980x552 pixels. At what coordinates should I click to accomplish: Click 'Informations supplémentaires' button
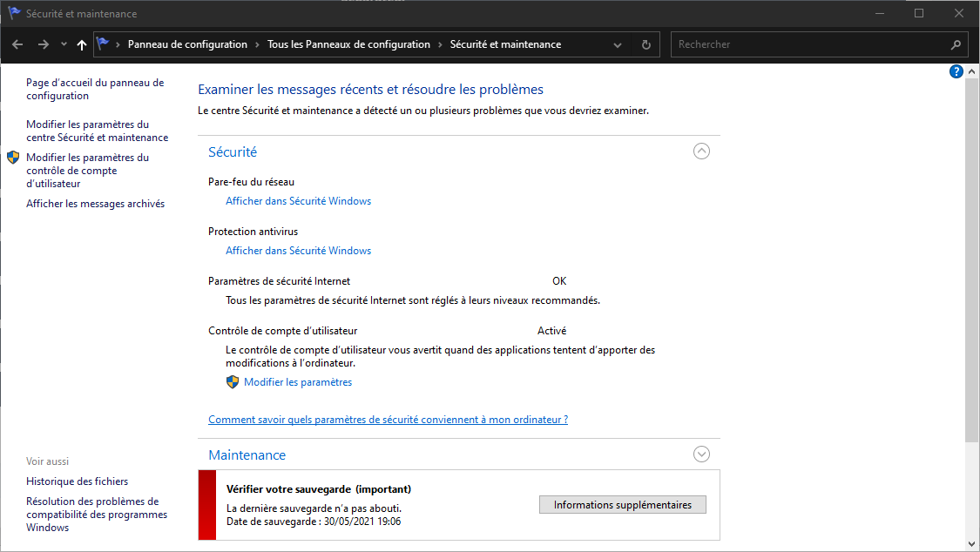point(622,505)
